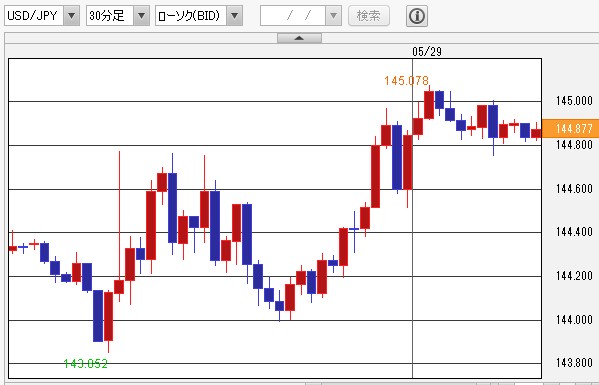Click the 144.000 price axis label

coord(574,320)
